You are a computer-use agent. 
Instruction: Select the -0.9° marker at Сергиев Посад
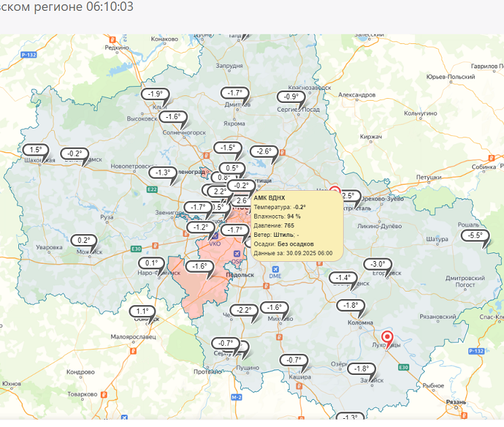[x=291, y=97]
